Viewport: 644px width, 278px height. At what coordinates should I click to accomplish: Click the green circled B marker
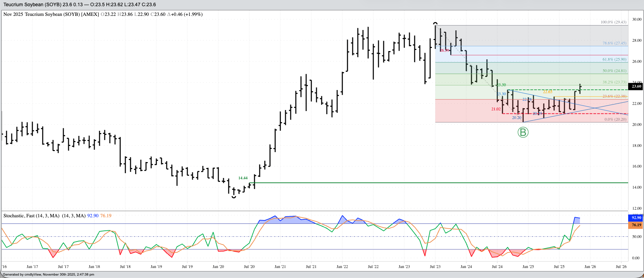[x=523, y=132]
